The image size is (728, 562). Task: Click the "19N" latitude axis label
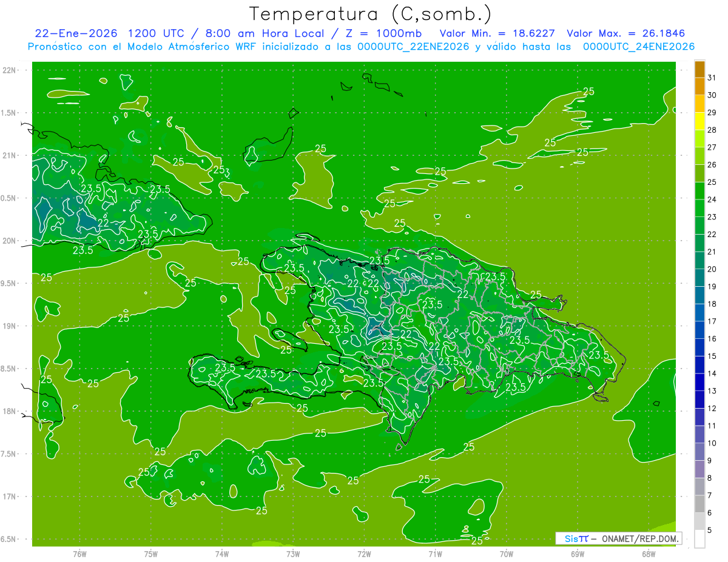click(x=9, y=326)
